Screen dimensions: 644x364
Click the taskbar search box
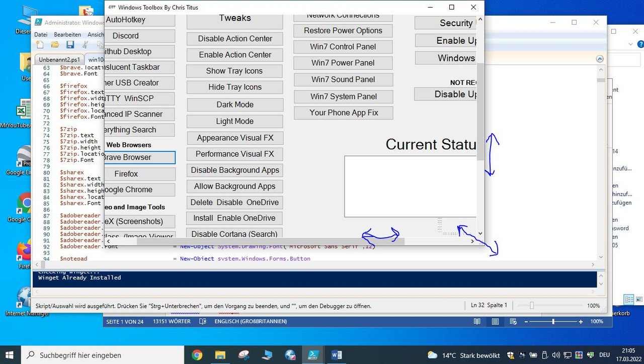103,355
